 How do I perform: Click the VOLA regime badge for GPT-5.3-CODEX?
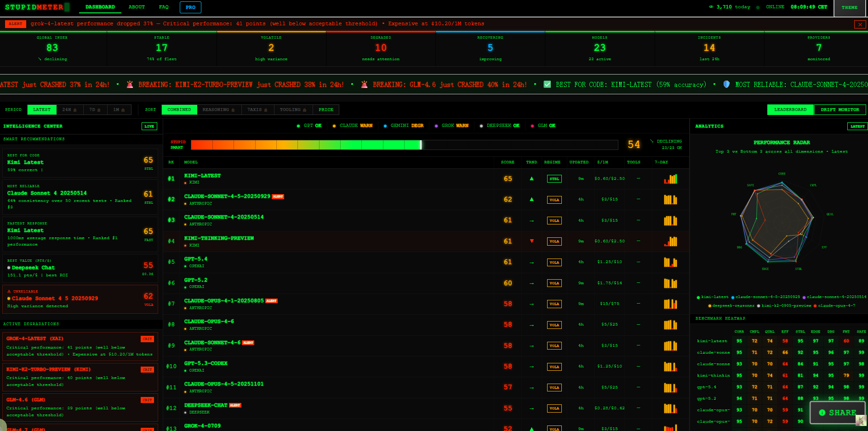554,367
